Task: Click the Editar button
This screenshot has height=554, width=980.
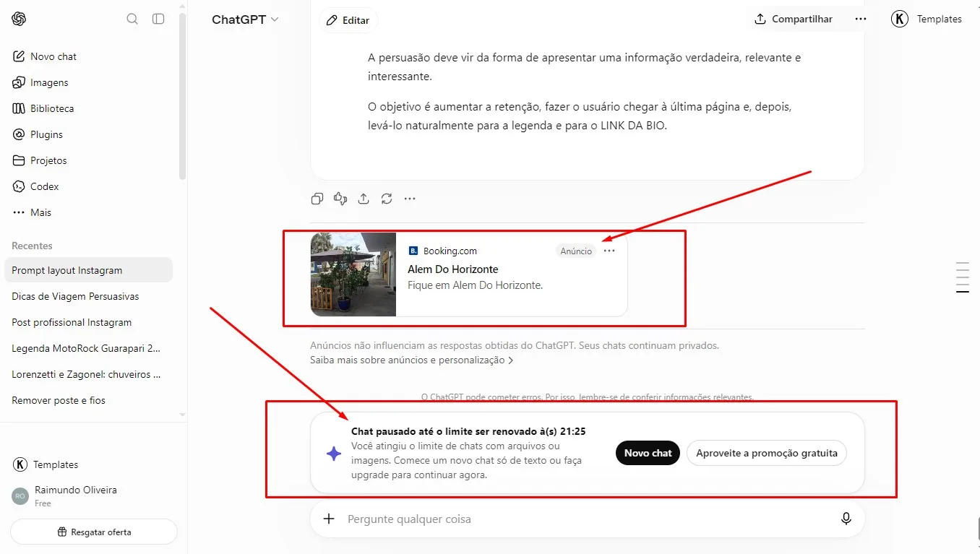Action: 348,20
